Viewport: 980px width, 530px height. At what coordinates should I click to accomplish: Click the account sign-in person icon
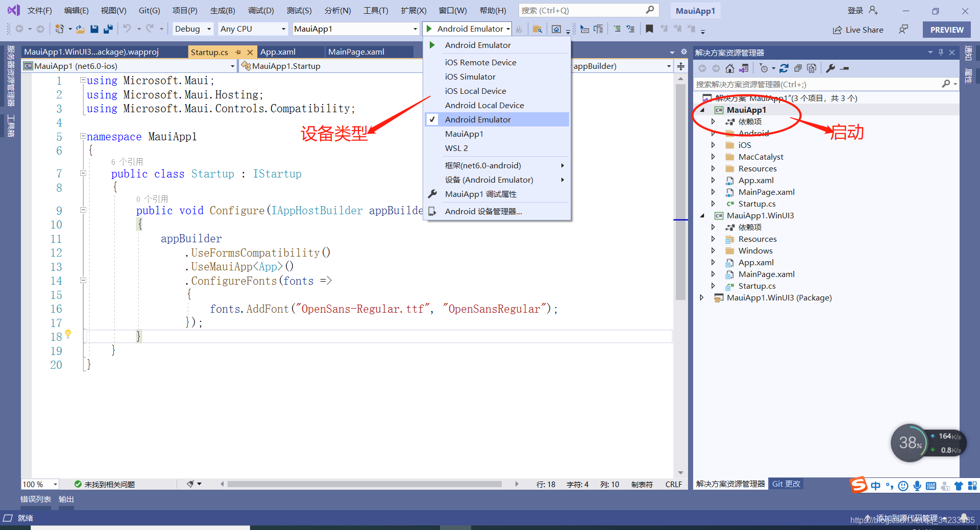[873, 10]
